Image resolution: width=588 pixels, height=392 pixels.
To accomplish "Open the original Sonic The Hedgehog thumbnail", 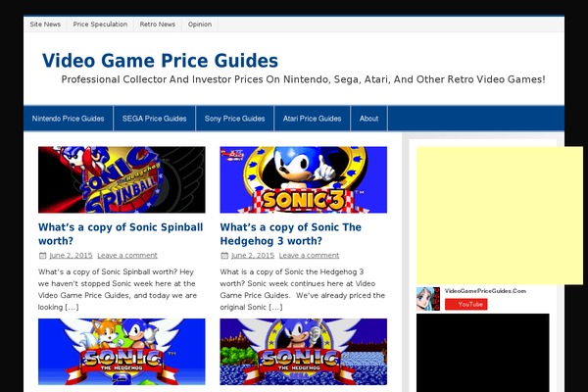I will [304, 352].
